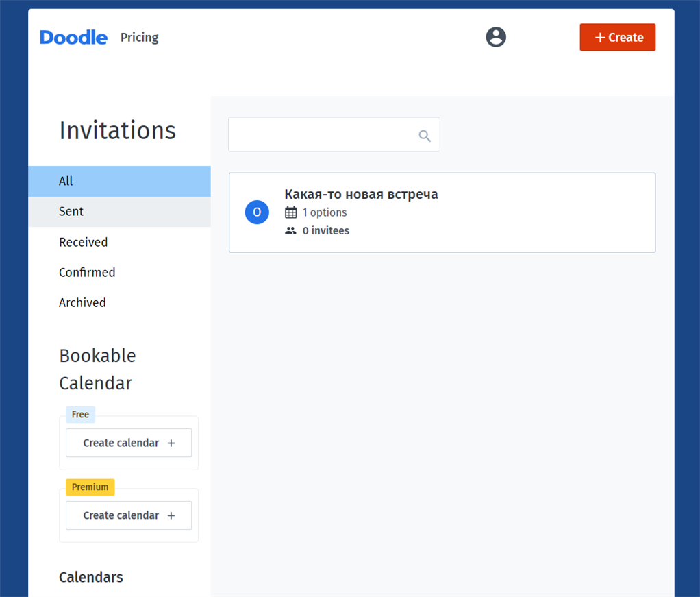The width and height of the screenshot is (700, 597).
Task: Click the plus icon in Premium Create calendar
Action: tap(171, 515)
